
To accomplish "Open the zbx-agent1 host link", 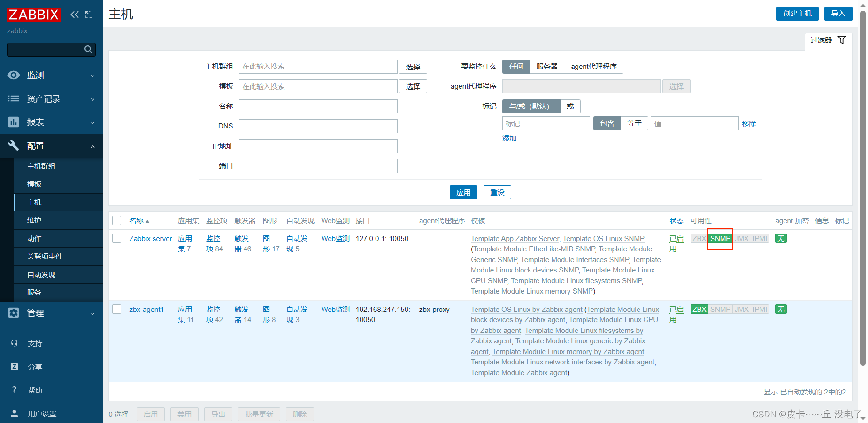I will pos(146,310).
